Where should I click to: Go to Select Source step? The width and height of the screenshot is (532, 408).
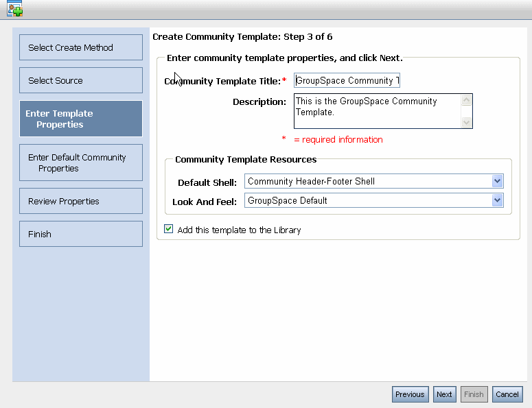pyautogui.click(x=81, y=80)
